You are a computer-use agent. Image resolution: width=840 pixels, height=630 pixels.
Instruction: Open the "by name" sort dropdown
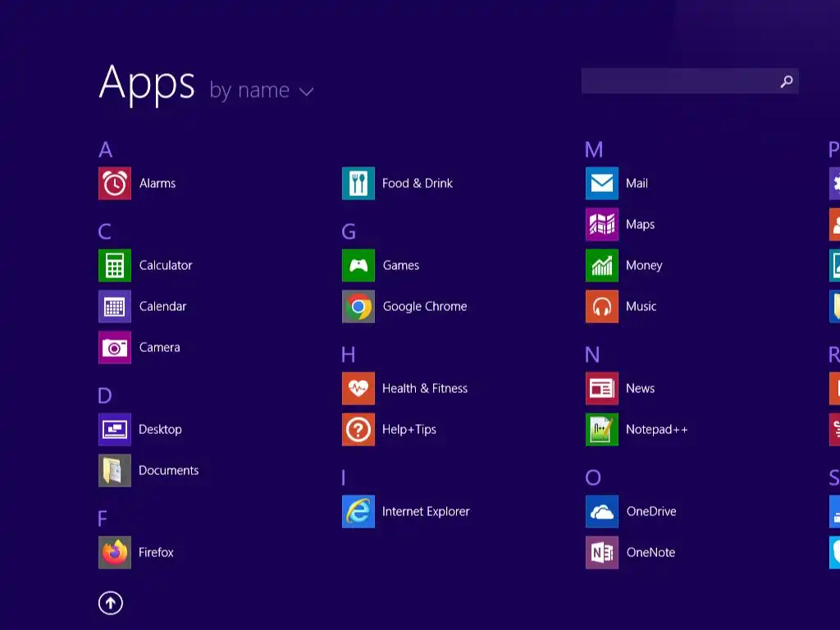[262, 90]
